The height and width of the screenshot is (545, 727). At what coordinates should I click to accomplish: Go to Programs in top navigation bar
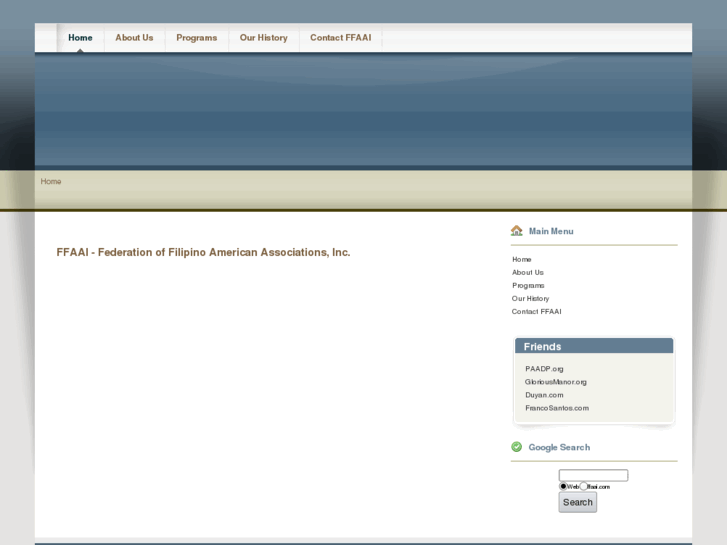tap(197, 38)
